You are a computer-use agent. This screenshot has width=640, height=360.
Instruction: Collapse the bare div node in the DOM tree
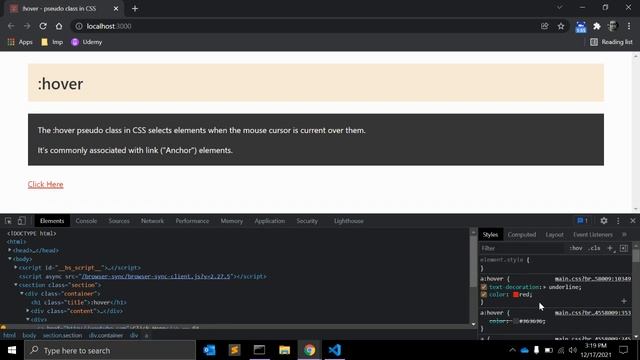[28, 319]
